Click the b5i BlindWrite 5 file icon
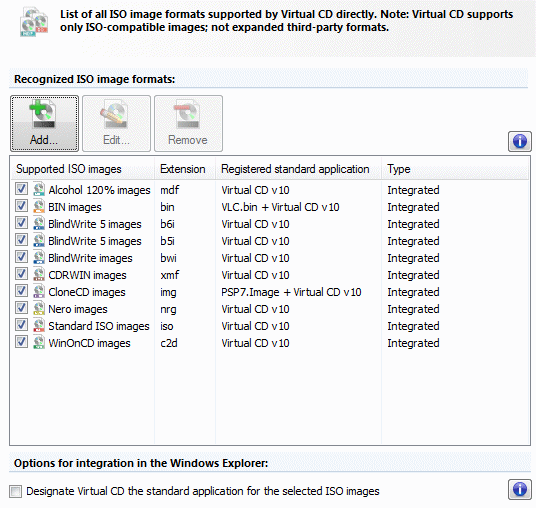 [x=39, y=240]
